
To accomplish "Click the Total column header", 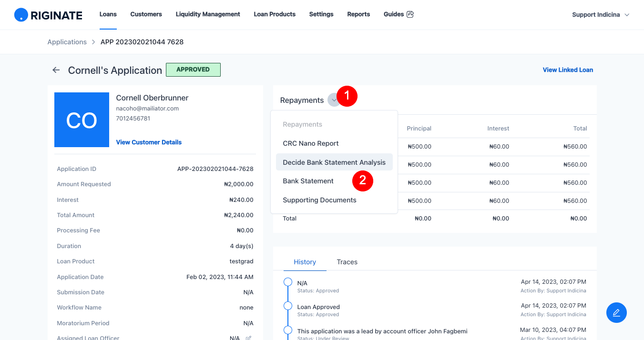I will 580,129.
